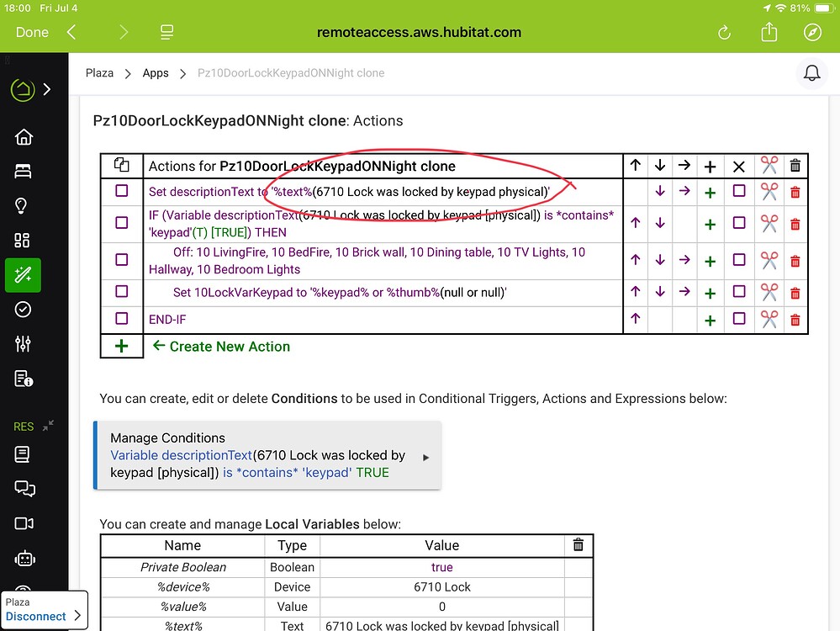Open the notifications bell icon
Image resolution: width=840 pixels, height=631 pixels.
tap(811, 73)
